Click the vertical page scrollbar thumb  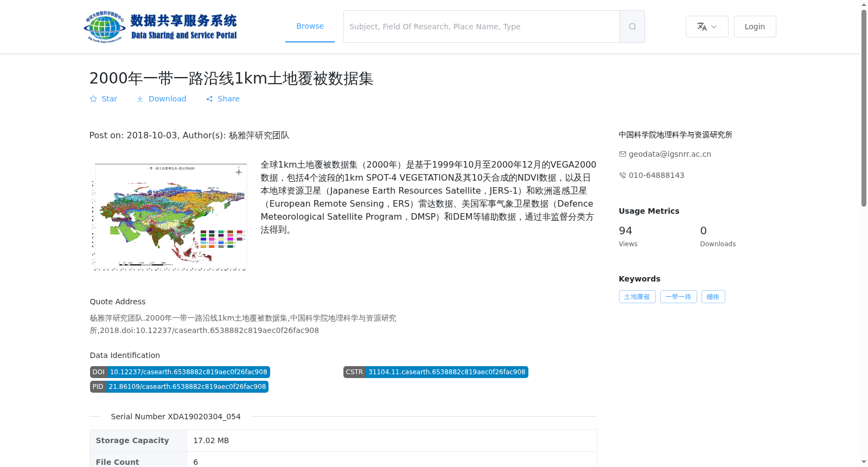point(864,108)
